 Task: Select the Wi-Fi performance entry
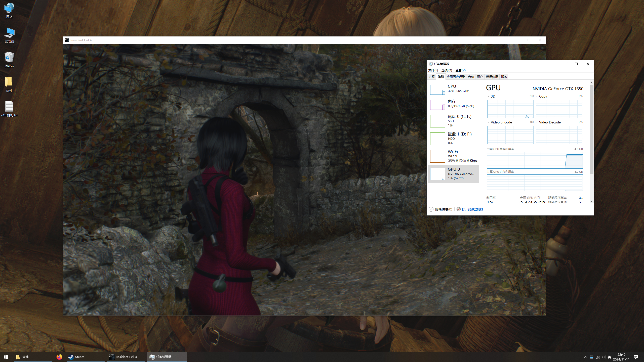pos(453,156)
